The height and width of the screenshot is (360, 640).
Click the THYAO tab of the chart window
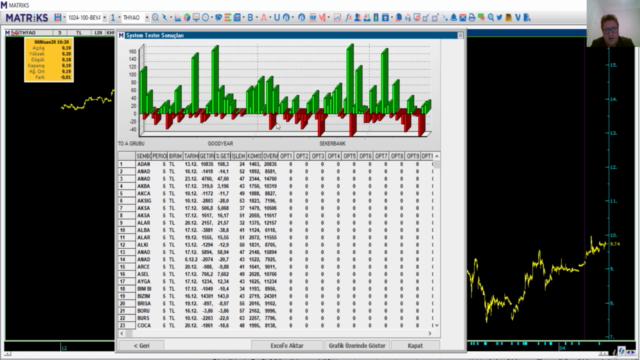click(28, 33)
